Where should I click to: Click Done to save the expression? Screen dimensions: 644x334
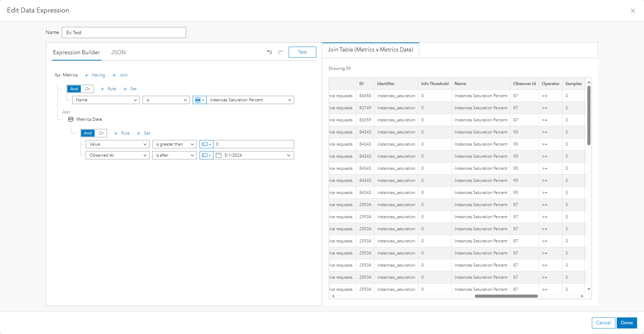[627, 323]
